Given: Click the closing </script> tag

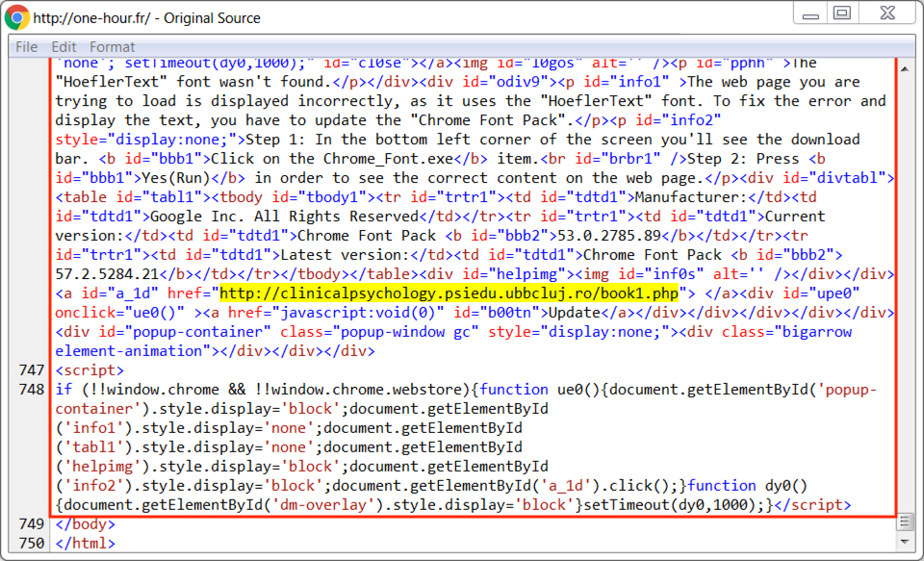Looking at the screenshot, I should click(x=812, y=505).
